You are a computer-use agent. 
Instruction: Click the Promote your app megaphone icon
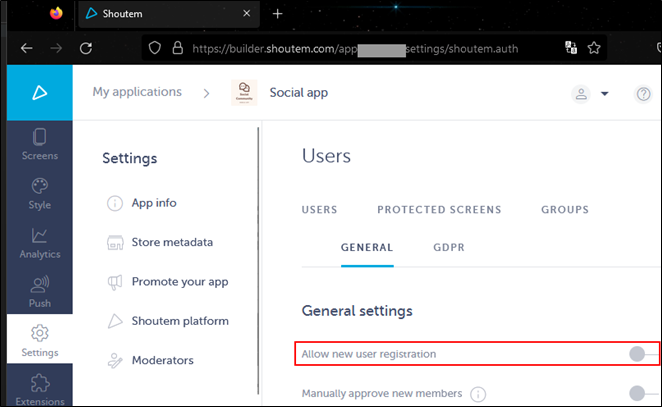(115, 282)
